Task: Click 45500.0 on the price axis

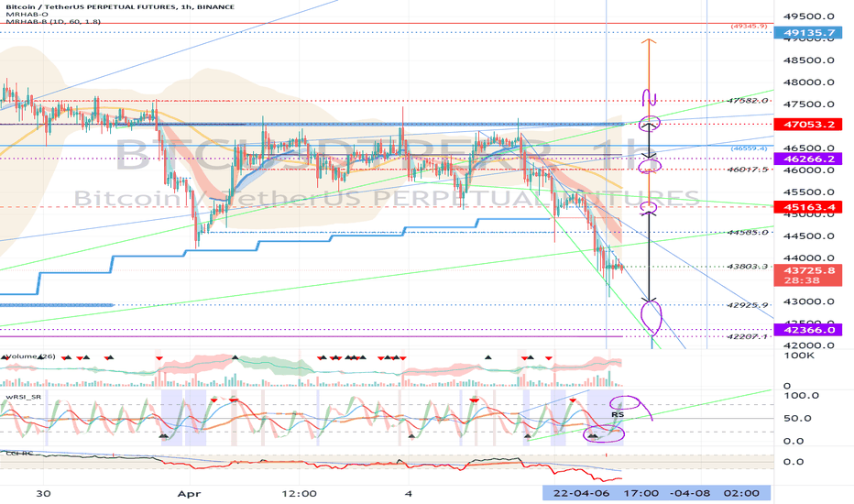Action: (808, 192)
